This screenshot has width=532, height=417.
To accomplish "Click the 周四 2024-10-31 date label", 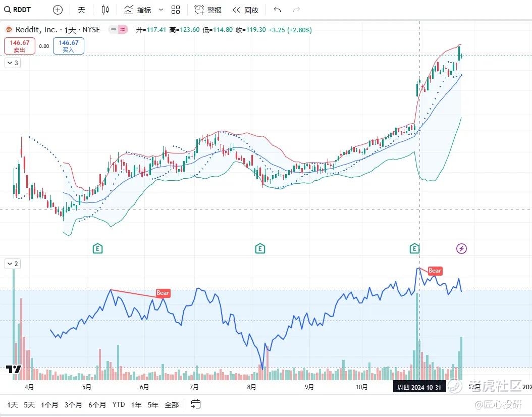I will point(419,387).
